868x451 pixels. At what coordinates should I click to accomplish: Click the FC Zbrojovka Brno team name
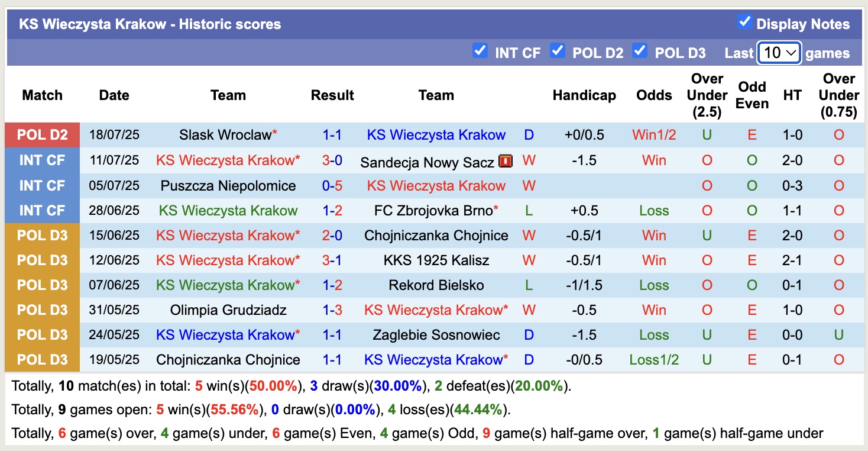(x=436, y=210)
